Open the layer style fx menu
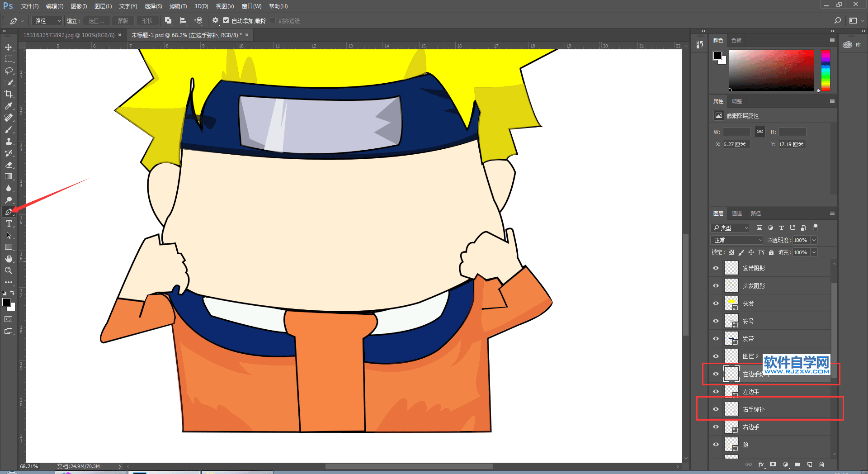The height and width of the screenshot is (474, 868). coord(761,465)
